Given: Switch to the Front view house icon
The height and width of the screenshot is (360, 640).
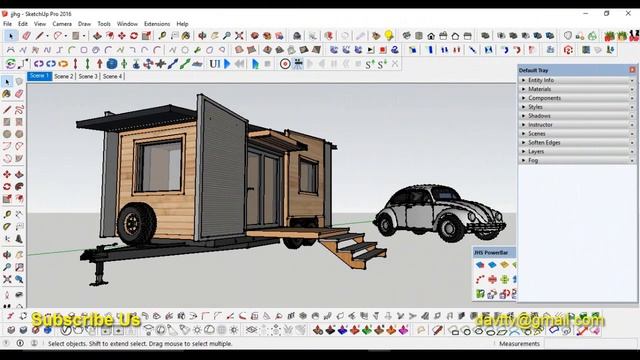Looking at the screenshot, I should [x=431, y=36].
